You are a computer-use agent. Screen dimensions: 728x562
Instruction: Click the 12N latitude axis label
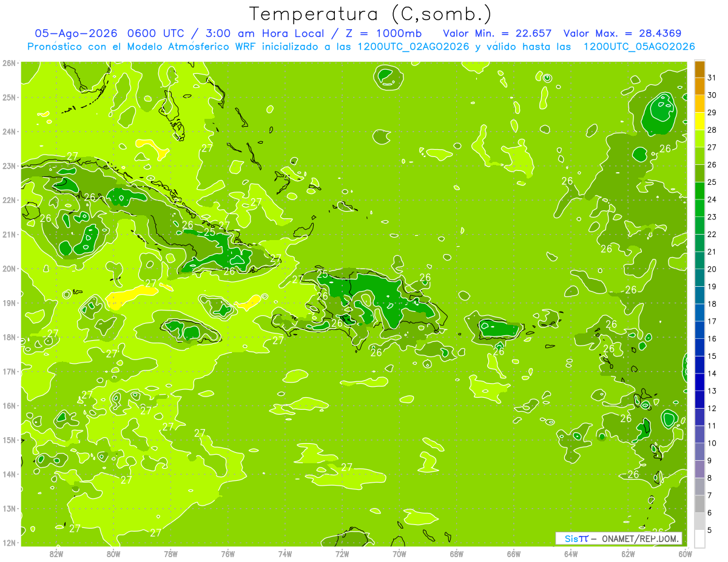click(x=9, y=543)
